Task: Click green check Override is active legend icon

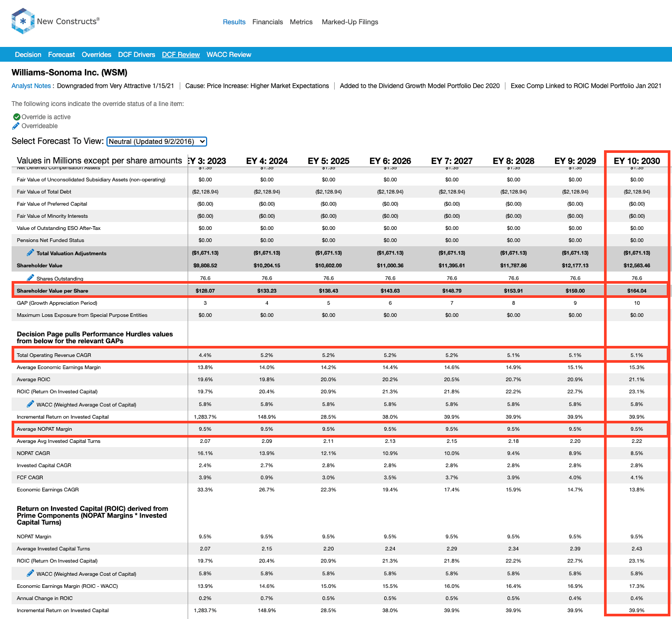Action: click(16, 117)
